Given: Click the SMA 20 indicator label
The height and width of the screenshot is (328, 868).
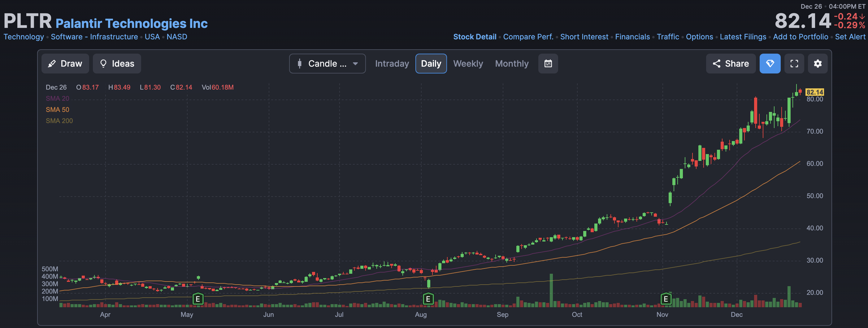Looking at the screenshot, I should [x=57, y=99].
